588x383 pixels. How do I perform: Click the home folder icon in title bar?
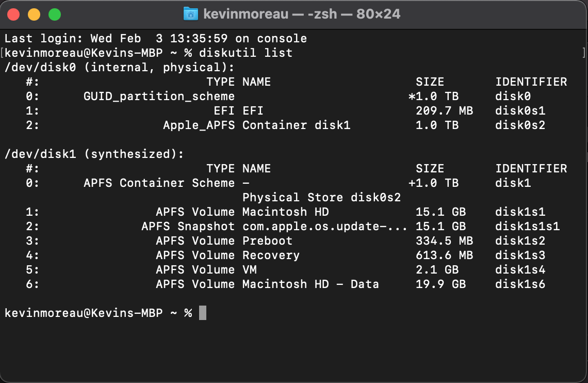click(x=190, y=14)
